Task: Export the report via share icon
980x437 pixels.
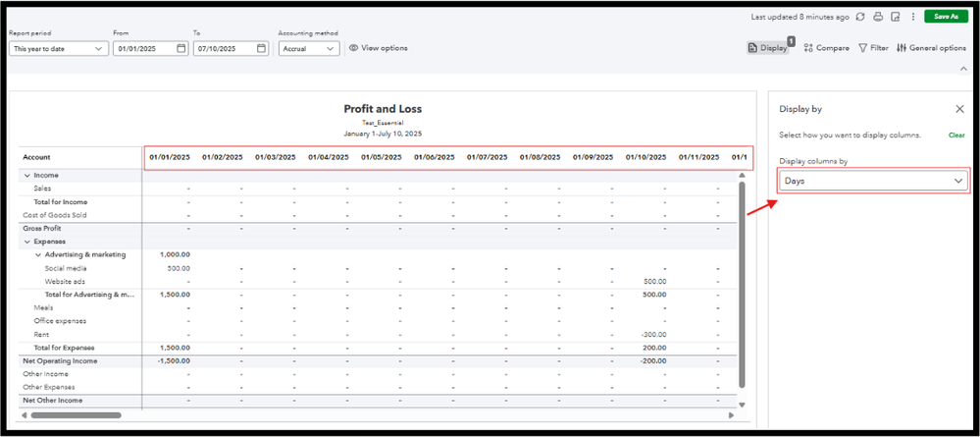Action: coord(895,17)
